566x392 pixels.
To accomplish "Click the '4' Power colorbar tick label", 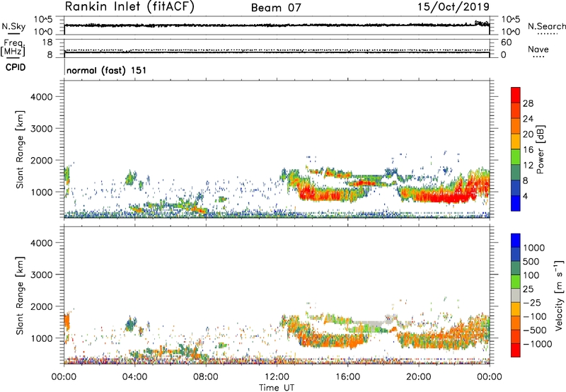I will point(525,196).
